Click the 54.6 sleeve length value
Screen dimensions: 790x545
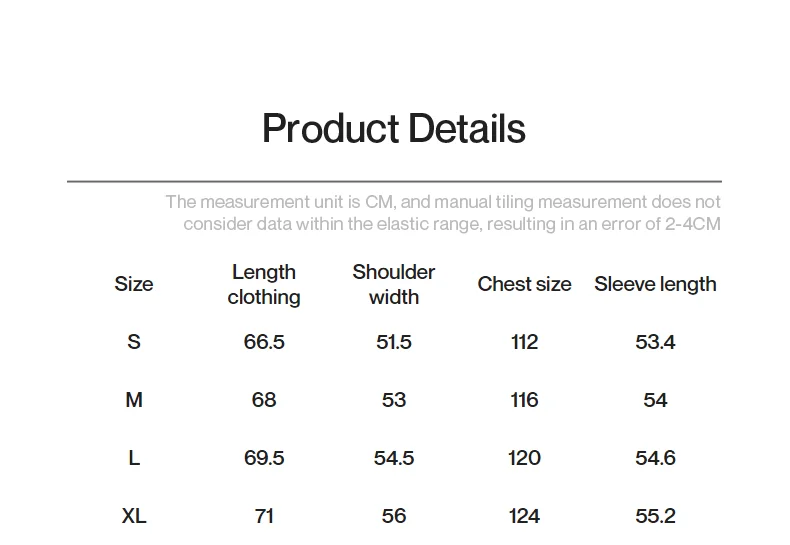pos(655,458)
